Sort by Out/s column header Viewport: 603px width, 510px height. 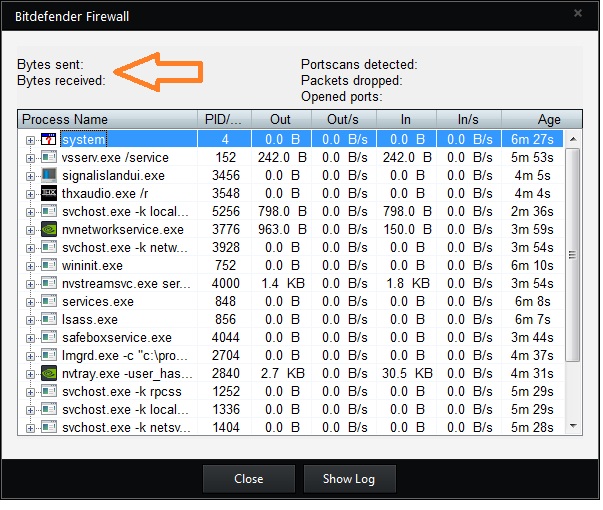(x=343, y=119)
